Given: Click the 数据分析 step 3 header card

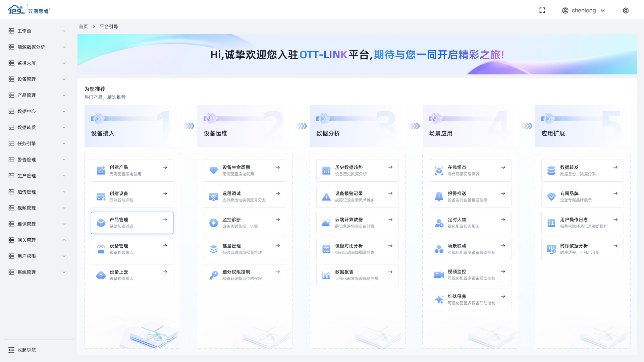Looking at the screenshot, I should click(x=357, y=126).
